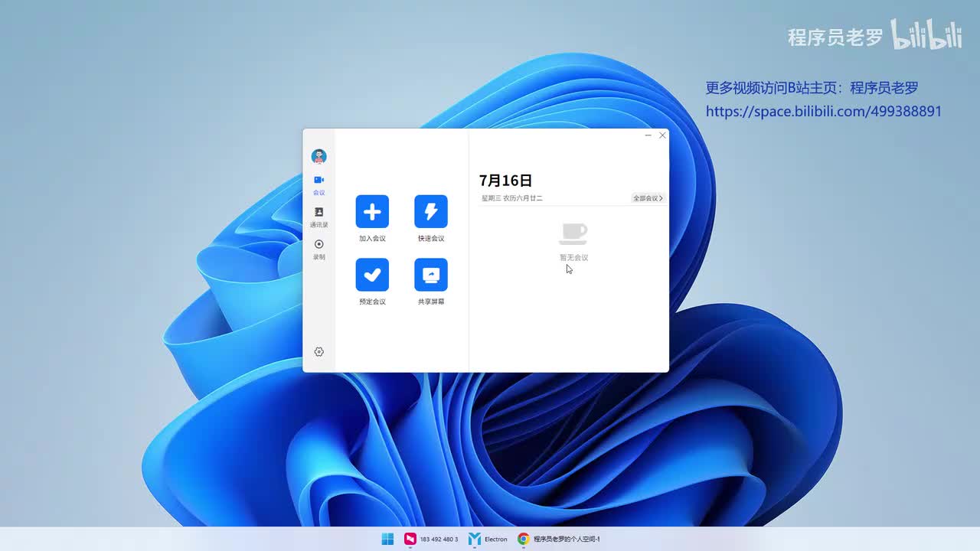Open the Windows Start menu

[x=388, y=539]
